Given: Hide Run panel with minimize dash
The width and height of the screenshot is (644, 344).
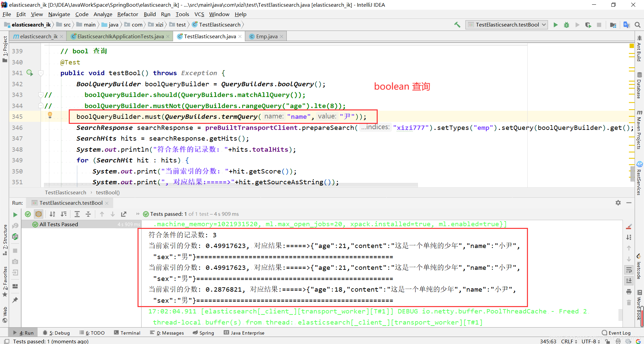Looking at the screenshot, I should point(629,203).
